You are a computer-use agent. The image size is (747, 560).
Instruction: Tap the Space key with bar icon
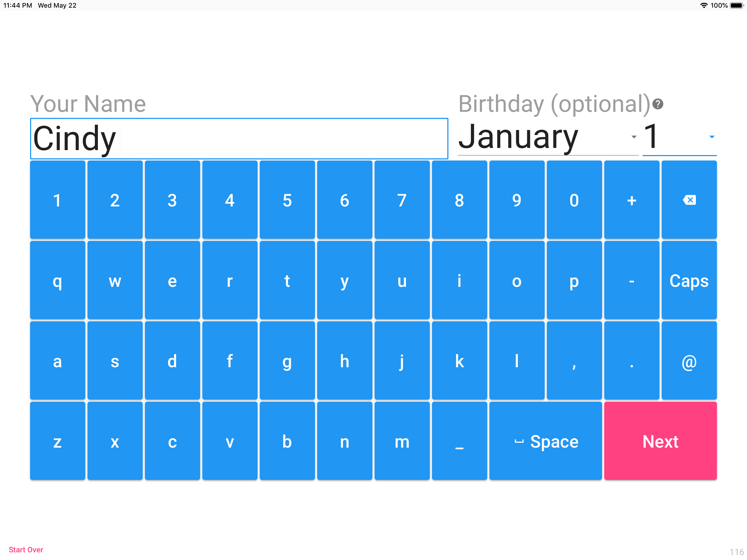coord(545,441)
